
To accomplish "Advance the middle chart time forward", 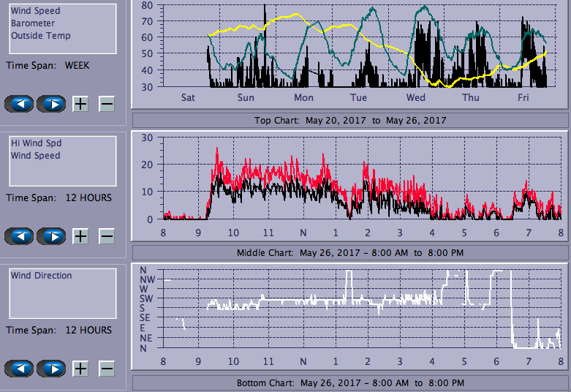I will 51,236.
